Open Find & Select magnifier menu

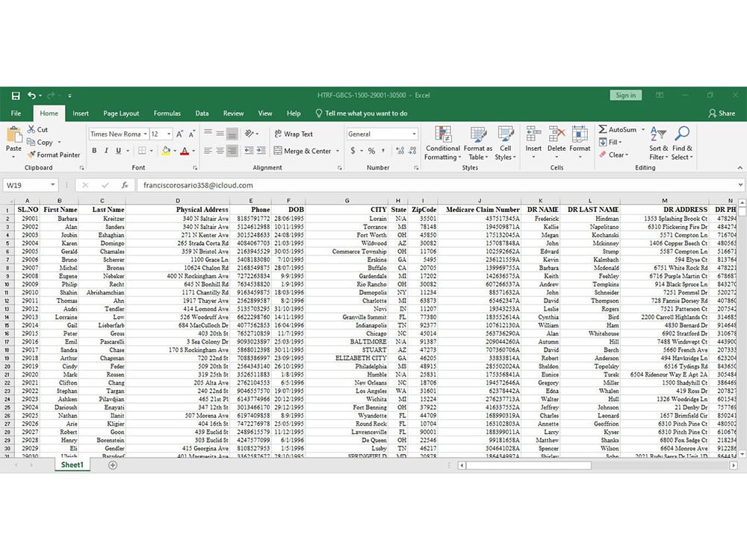point(682,143)
